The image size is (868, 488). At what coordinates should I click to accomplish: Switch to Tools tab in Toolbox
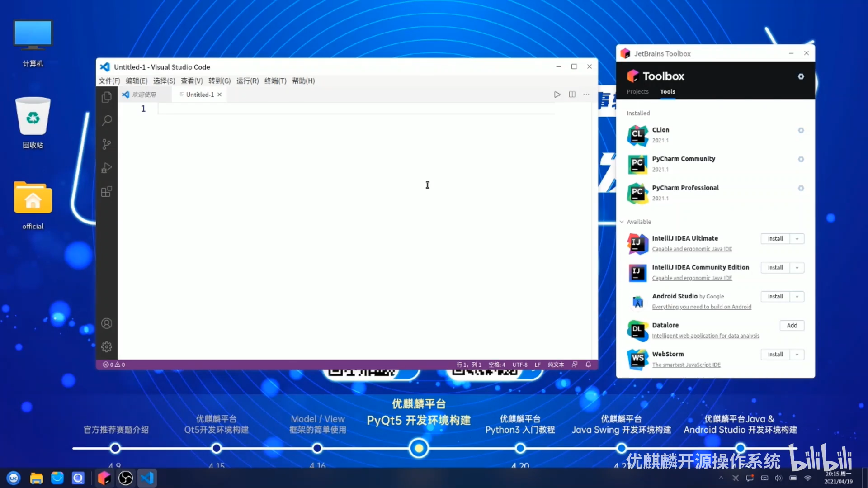tap(667, 92)
